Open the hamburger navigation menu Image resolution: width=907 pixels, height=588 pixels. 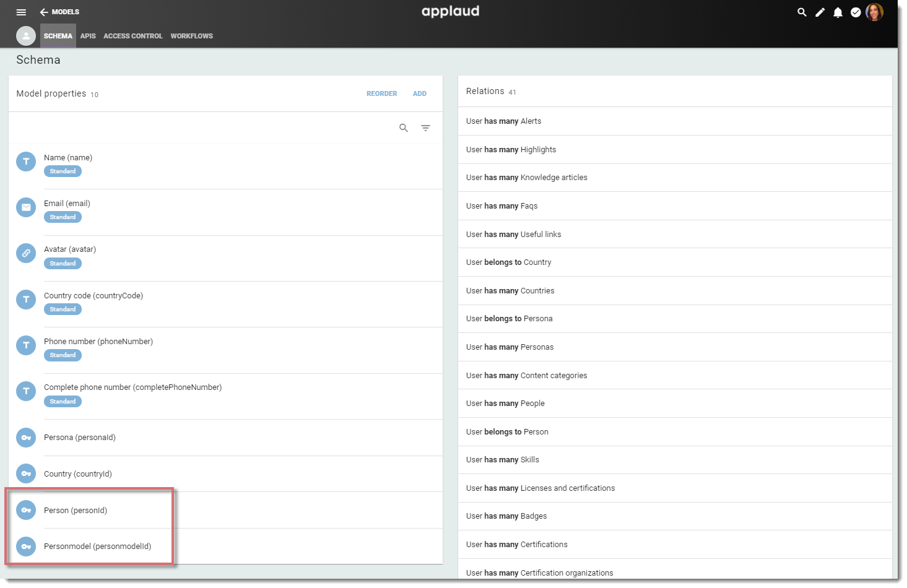coord(21,12)
